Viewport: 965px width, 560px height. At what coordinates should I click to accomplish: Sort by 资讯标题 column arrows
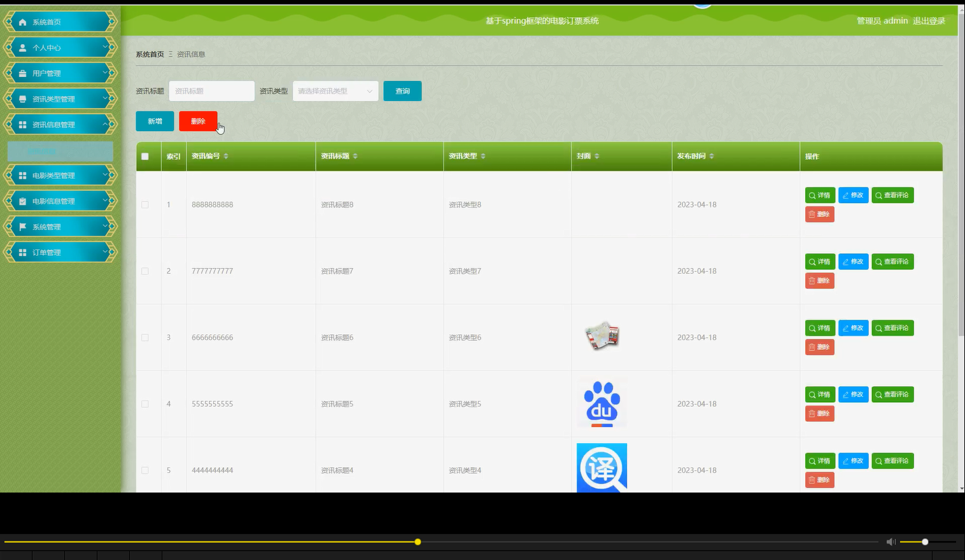355,156
